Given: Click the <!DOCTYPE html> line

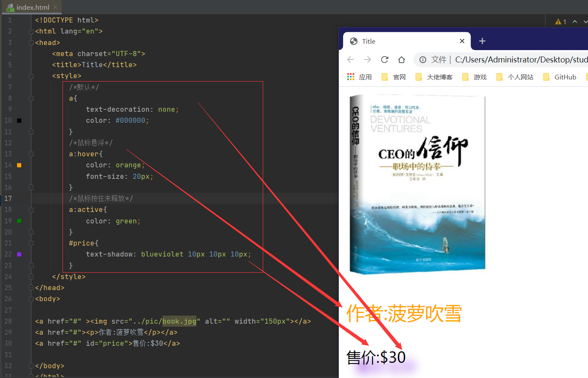Looking at the screenshot, I should click(x=67, y=20).
